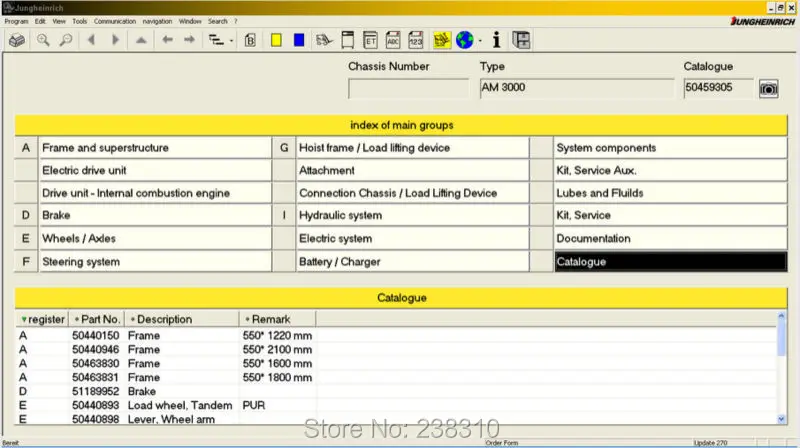Select Electric system group
This screenshot has height=448, width=800.
pyautogui.click(x=412, y=238)
